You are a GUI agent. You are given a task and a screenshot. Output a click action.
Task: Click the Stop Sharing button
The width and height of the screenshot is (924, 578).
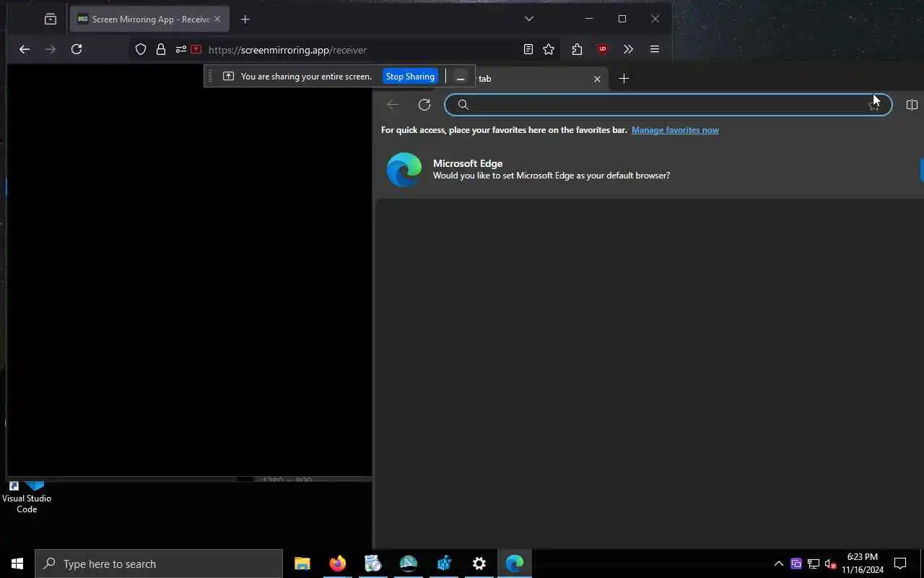410,77
